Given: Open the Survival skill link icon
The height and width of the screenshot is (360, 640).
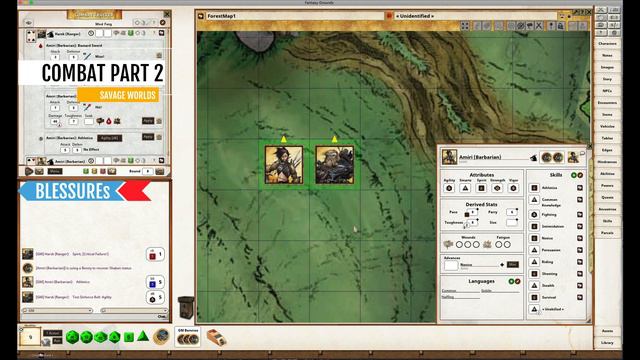Looking at the screenshot, I should point(580,297).
